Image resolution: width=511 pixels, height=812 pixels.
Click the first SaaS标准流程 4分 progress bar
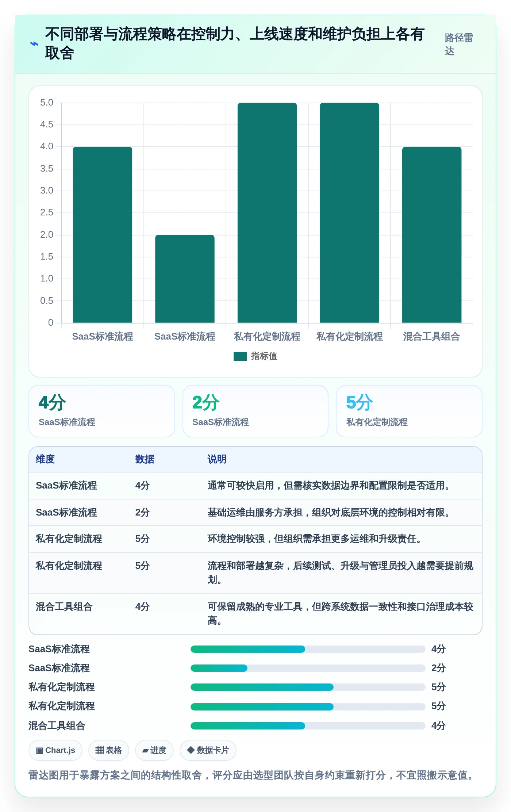pyautogui.click(x=308, y=649)
